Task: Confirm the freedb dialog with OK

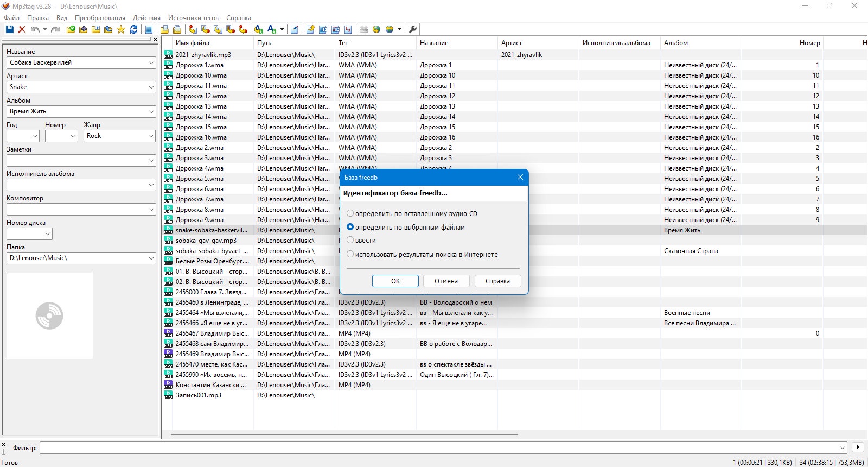Action: (x=395, y=281)
